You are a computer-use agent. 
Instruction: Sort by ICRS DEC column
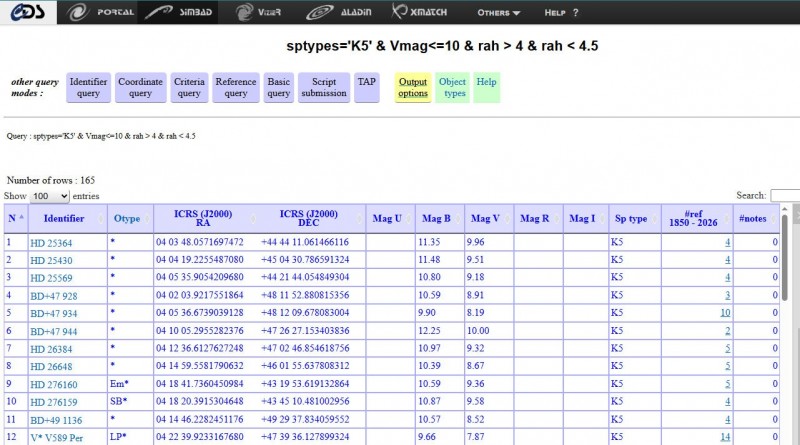312,218
